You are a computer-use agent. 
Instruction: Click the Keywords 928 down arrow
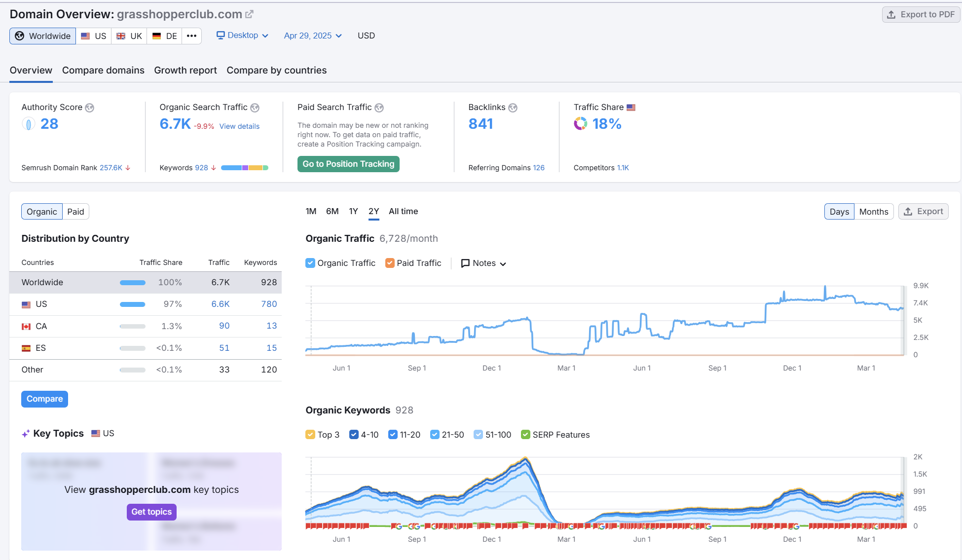click(x=214, y=168)
